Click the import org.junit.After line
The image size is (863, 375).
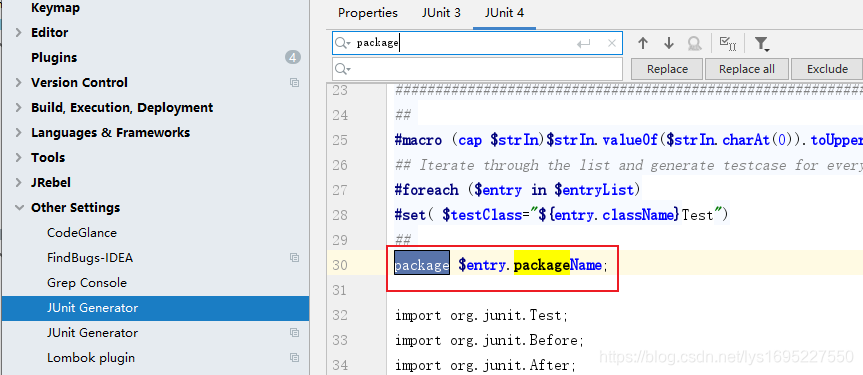485,366
